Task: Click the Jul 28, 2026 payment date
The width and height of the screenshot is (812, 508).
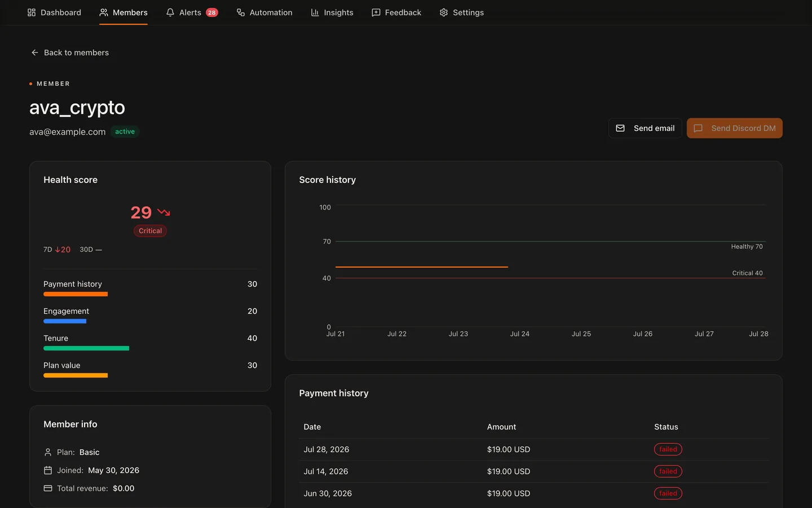Action: tap(326, 449)
